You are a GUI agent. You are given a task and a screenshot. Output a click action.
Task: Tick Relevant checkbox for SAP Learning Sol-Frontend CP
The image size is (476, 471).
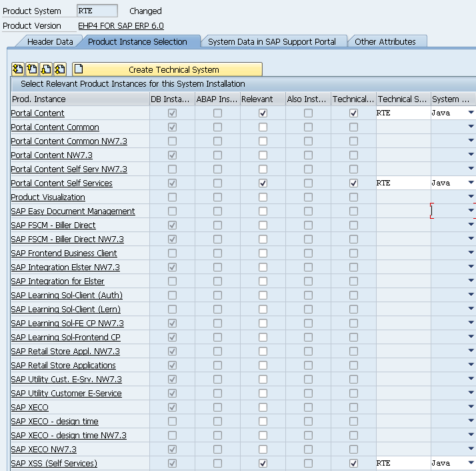pos(263,337)
